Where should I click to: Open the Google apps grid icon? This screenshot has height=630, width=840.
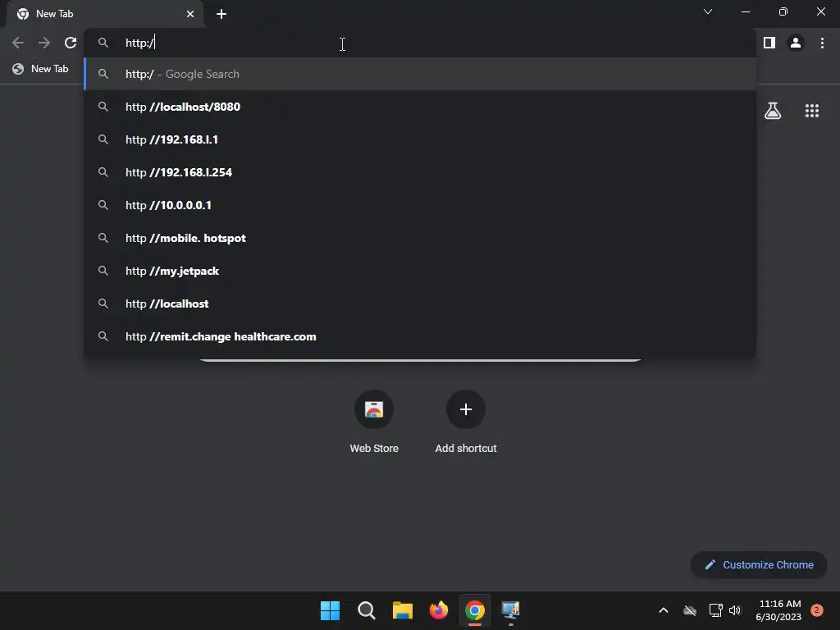tap(812, 111)
